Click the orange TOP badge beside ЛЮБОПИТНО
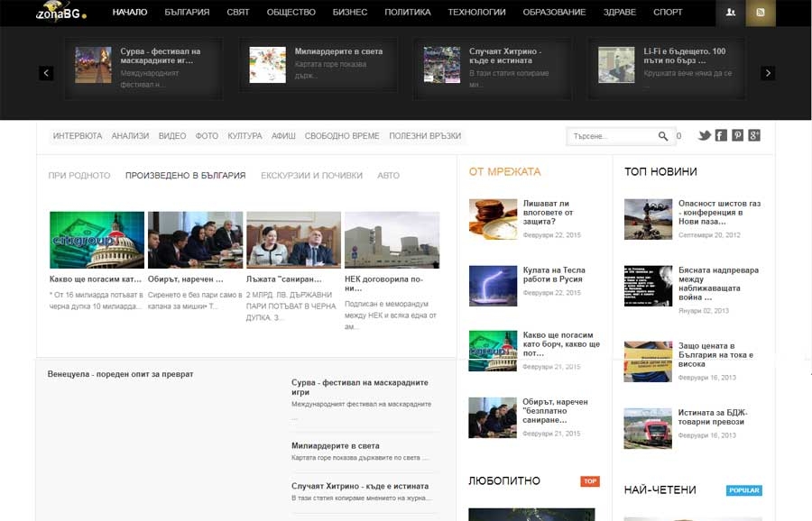Viewport: 812px width, 521px height. (x=590, y=481)
